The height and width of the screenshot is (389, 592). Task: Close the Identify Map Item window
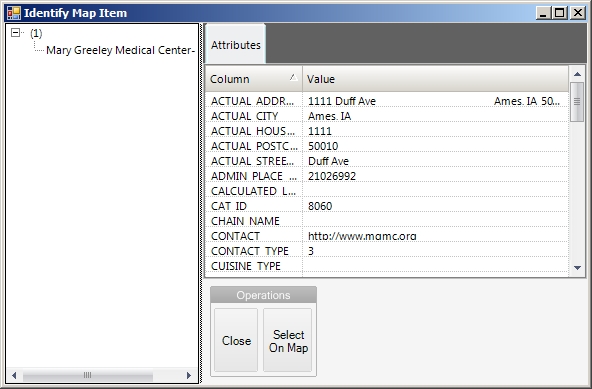(578, 13)
